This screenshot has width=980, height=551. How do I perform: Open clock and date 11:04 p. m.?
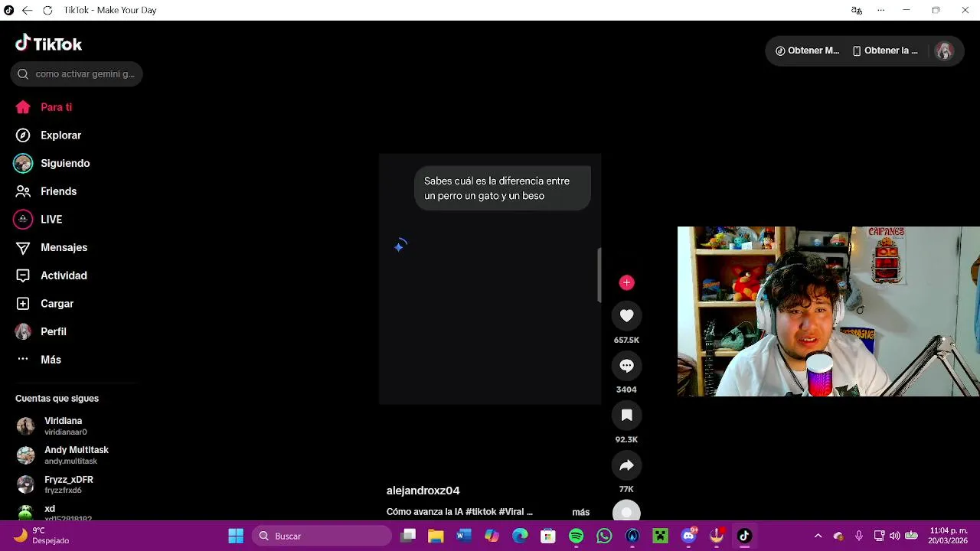coord(949,536)
